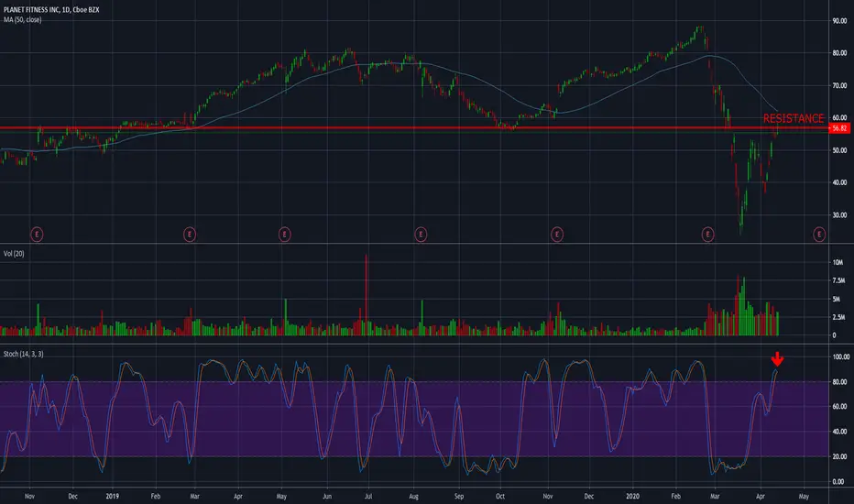
Task: Click the 100.00 stochastic axis label
Action: point(841,356)
